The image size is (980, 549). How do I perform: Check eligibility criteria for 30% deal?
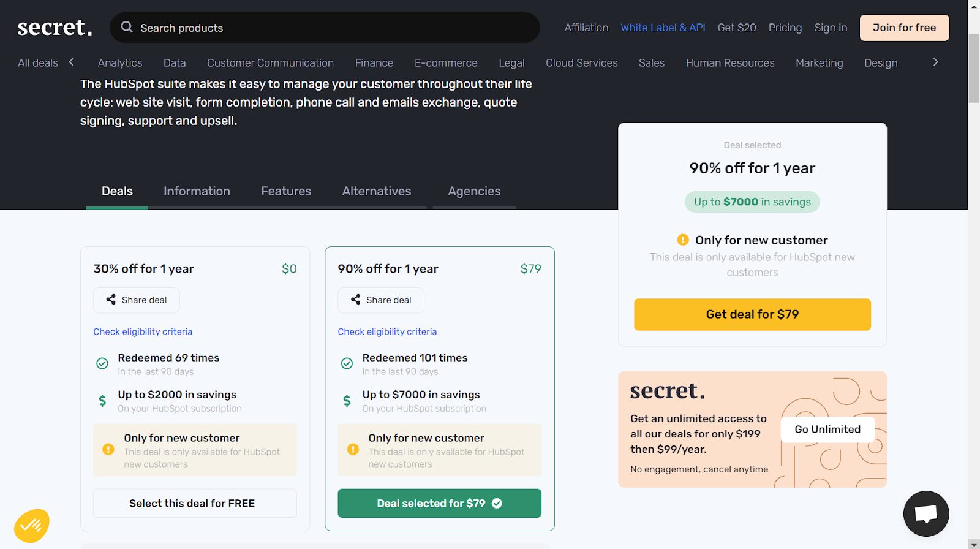(143, 331)
